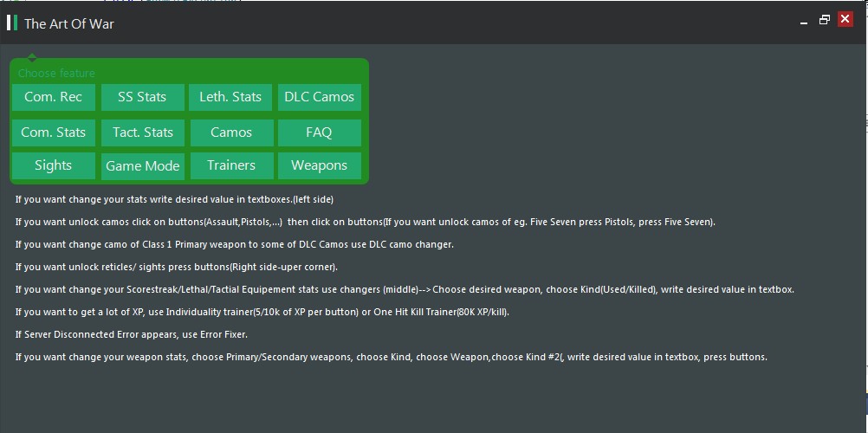Collapse the Choose feature panel arrow
Screen dimensions: 868x433
click(32, 58)
